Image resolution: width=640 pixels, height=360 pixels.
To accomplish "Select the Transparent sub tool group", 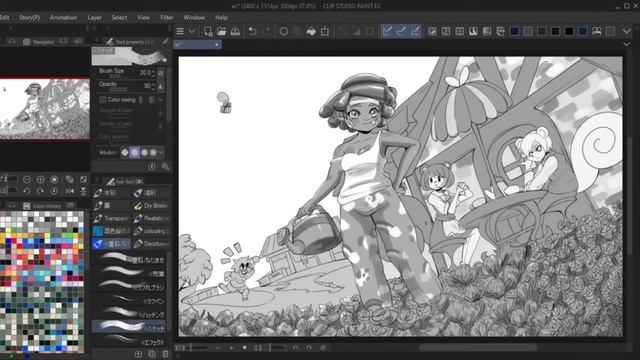I will pyautogui.click(x=111, y=218).
